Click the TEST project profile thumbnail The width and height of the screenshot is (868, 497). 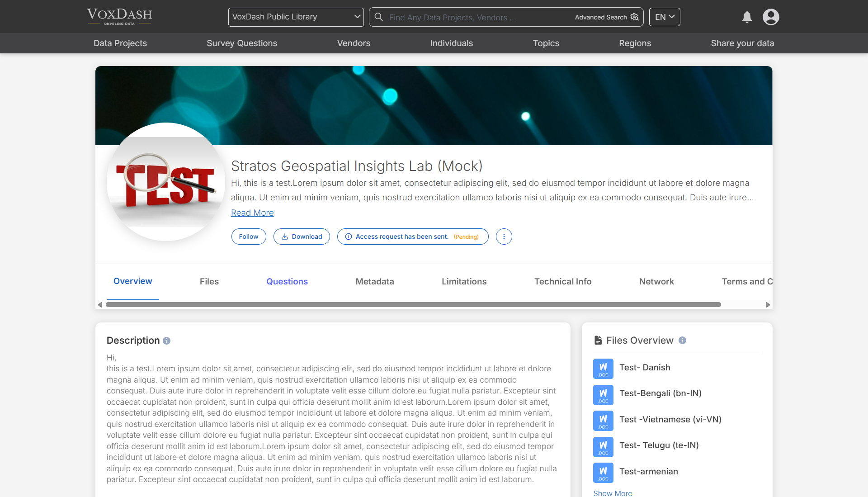(166, 182)
